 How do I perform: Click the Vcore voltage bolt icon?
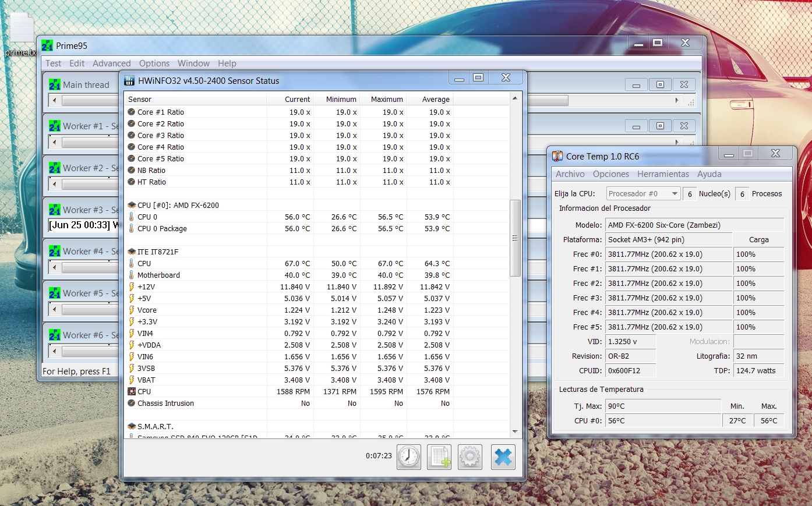point(132,310)
